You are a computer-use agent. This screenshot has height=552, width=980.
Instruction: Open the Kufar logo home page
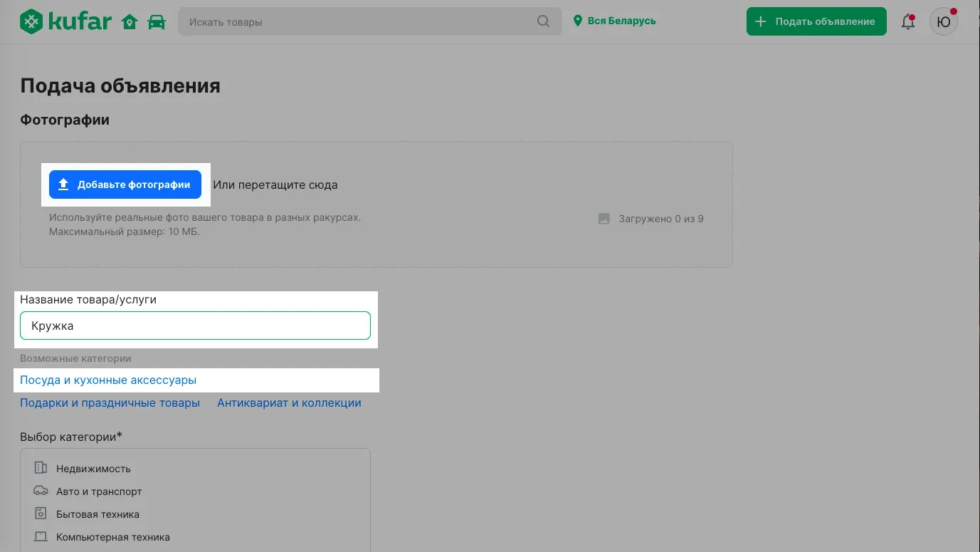65,21
